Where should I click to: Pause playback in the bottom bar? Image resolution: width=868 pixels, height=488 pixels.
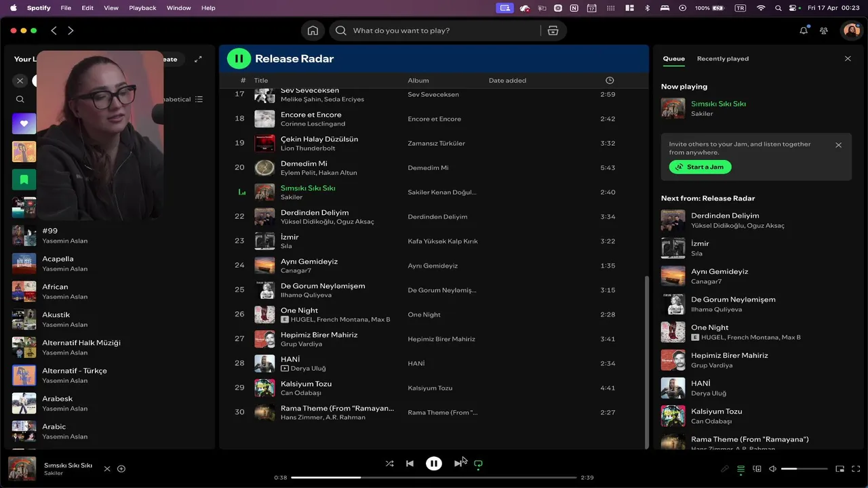(434, 464)
